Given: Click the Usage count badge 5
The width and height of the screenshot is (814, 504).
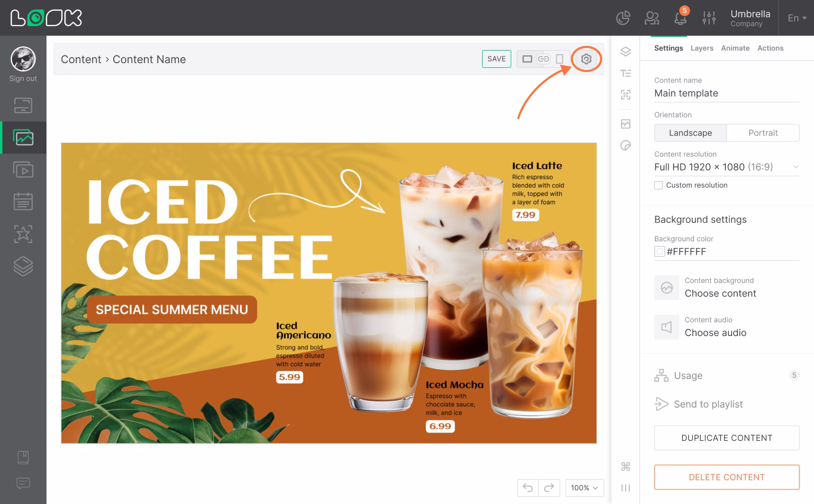Looking at the screenshot, I should point(794,375).
